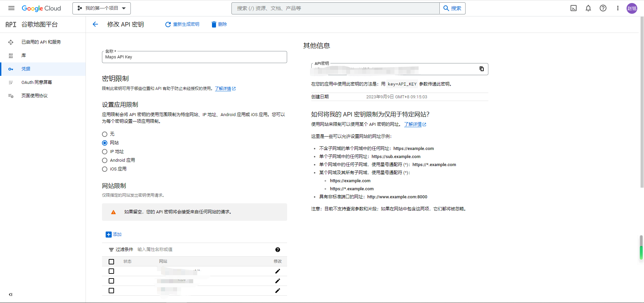Edit the first website entry pencil

coord(278,271)
